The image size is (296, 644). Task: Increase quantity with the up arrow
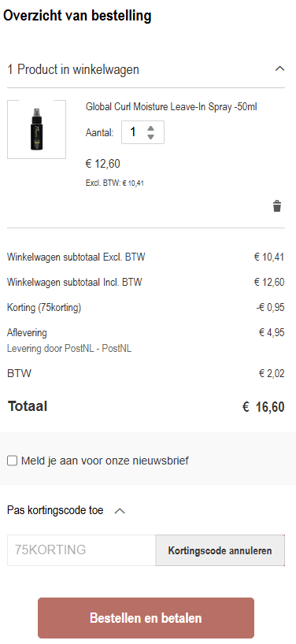point(150,128)
